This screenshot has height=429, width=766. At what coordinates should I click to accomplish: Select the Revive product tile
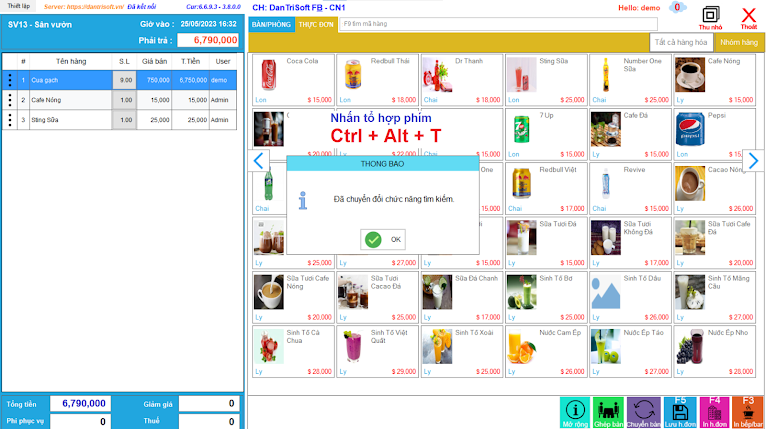630,189
